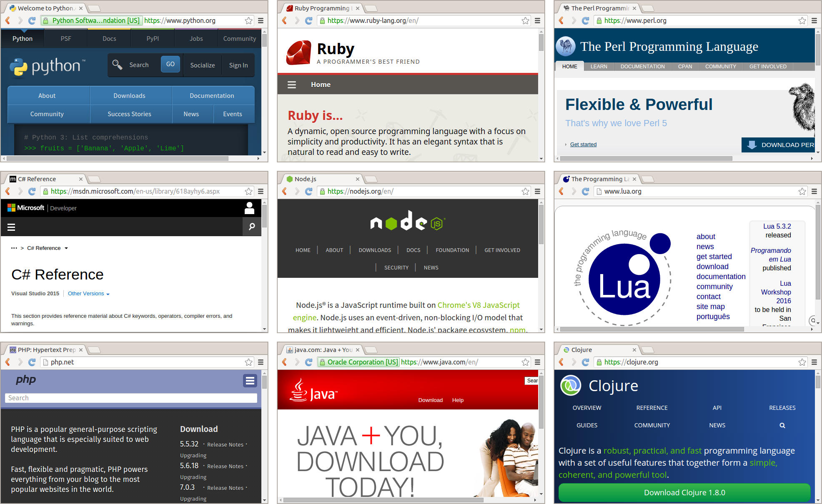
Task: Click the Clojure circular logo
Action: point(571,385)
